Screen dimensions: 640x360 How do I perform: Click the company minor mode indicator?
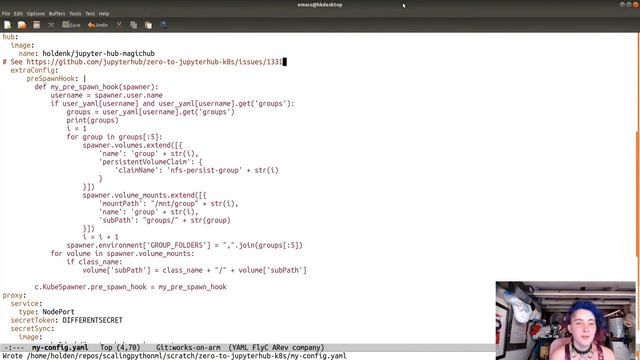coord(306,348)
